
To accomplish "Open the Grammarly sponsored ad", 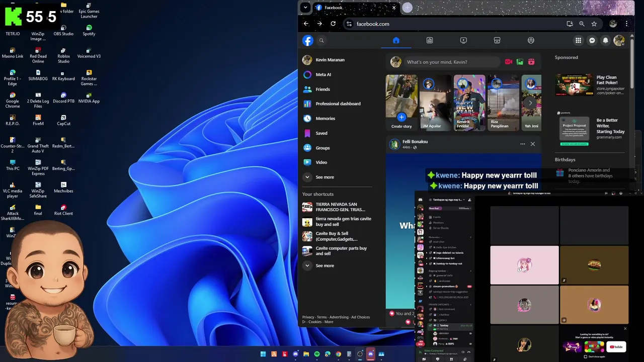I will pyautogui.click(x=590, y=129).
